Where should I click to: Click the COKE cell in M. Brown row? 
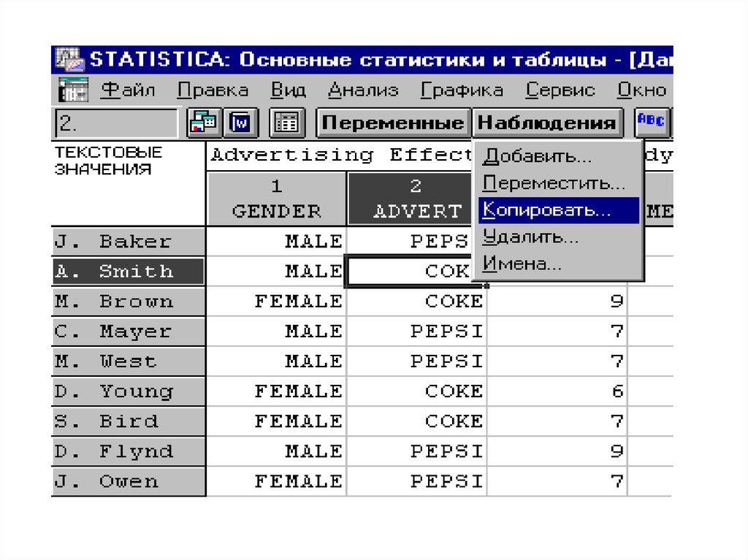pos(417,302)
